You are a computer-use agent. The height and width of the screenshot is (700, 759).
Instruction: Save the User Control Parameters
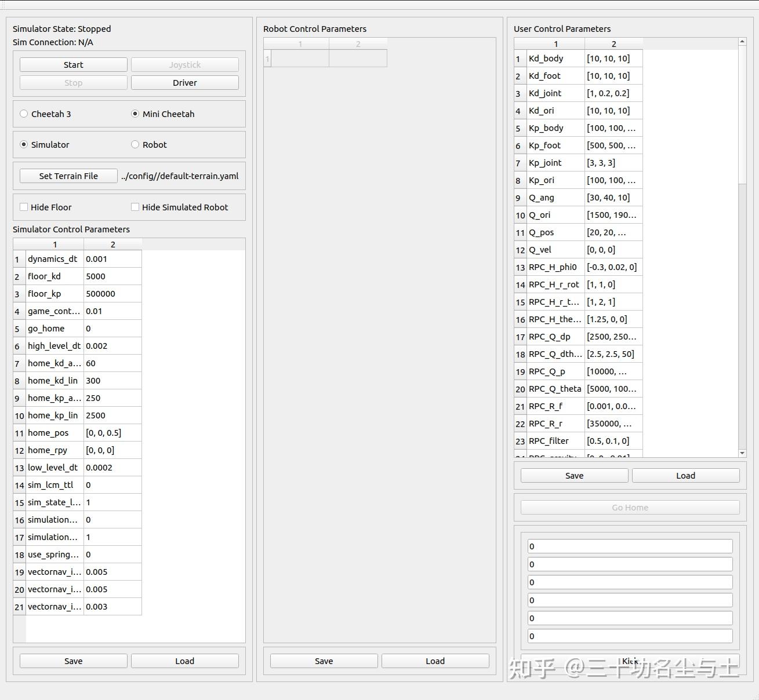(575, 476)
